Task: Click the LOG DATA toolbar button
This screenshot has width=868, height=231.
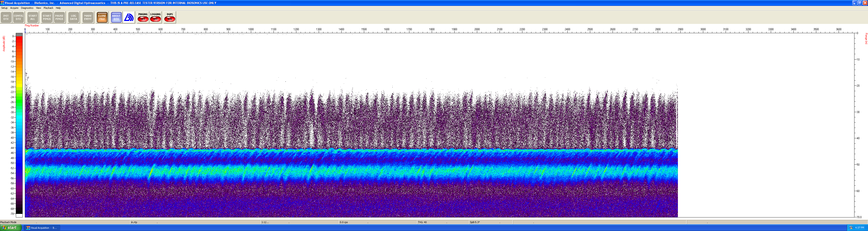Action: coord(73,18)
